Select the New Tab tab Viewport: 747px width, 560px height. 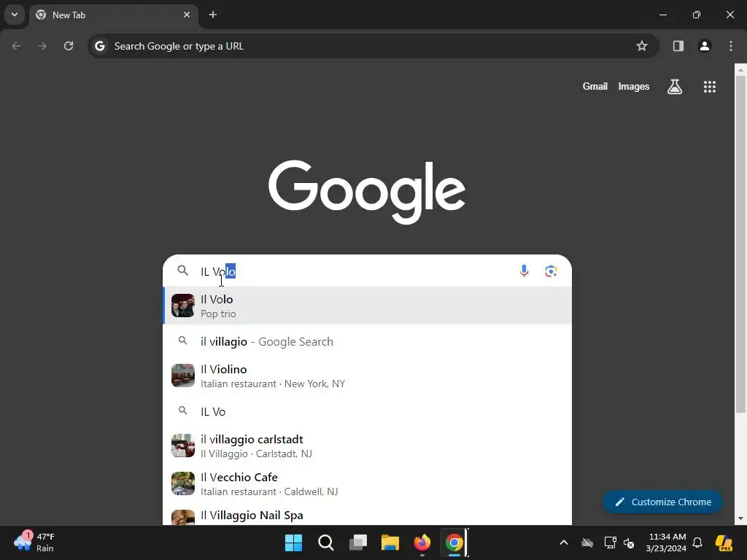coord(113,15)
